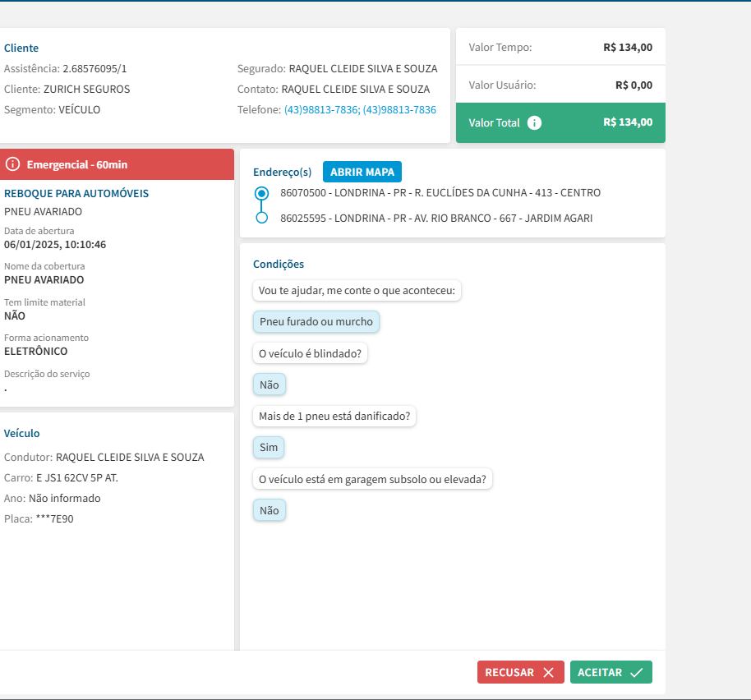Viewport: 751px width, 700px height.
Task: Click the Nome da cobertura label
Action: click(x=44, y=266)
